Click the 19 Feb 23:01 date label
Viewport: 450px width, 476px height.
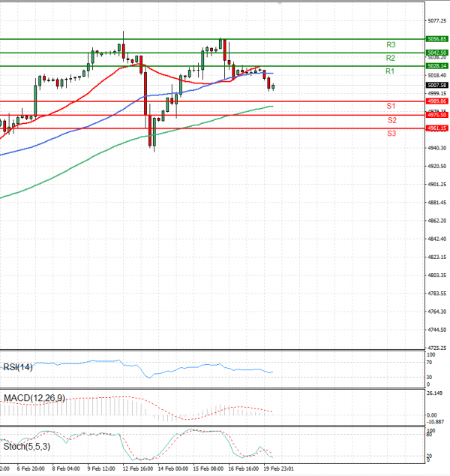click(278, 468)
